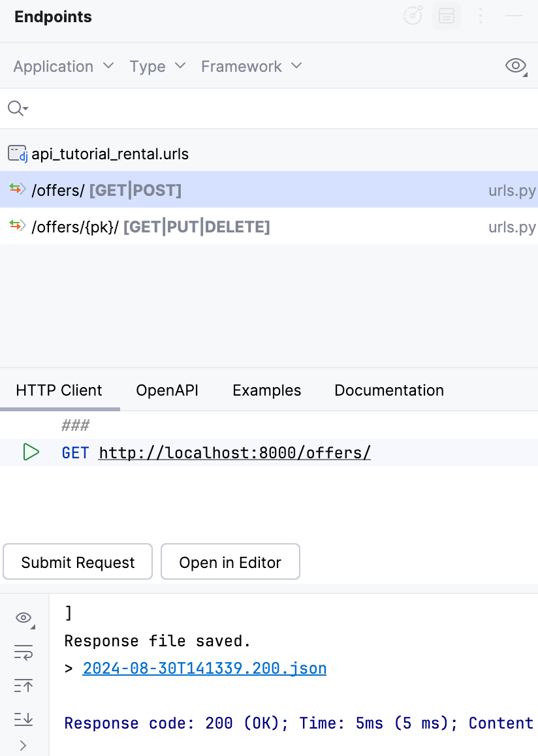Open the More options kebab menu
This screenshot has width=538, height=756.
(481, 16)
